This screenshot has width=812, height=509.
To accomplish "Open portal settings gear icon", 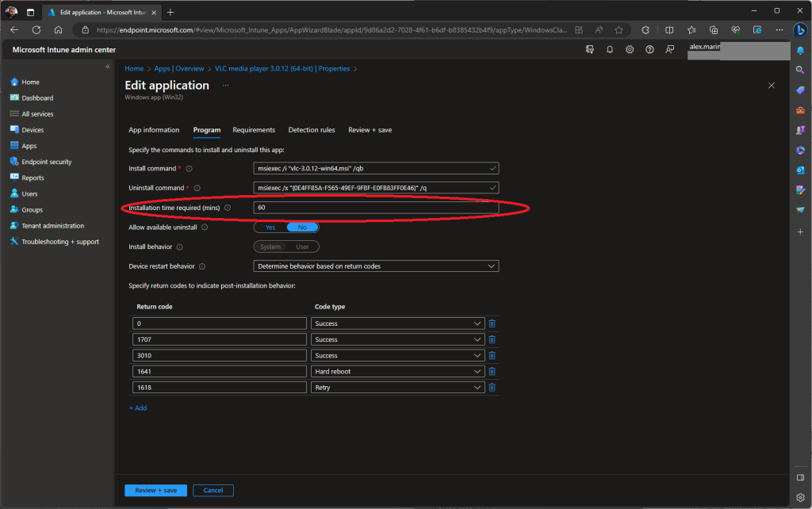I will click(x=630, y=49).
